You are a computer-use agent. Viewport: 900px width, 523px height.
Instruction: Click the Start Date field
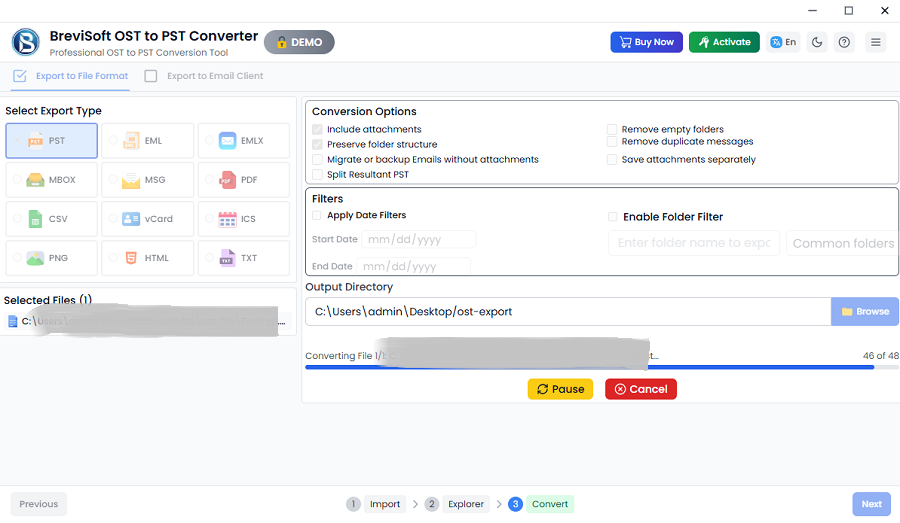418,239
